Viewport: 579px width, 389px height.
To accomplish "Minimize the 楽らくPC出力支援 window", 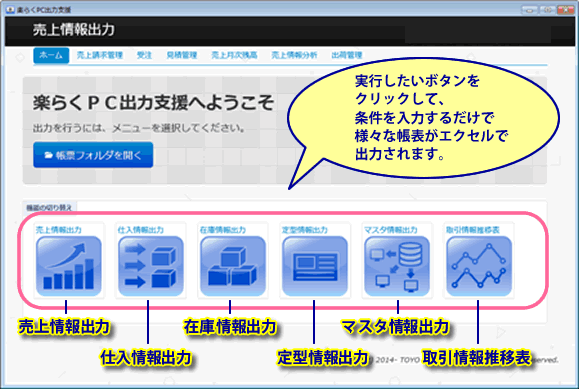I will 530,10.
